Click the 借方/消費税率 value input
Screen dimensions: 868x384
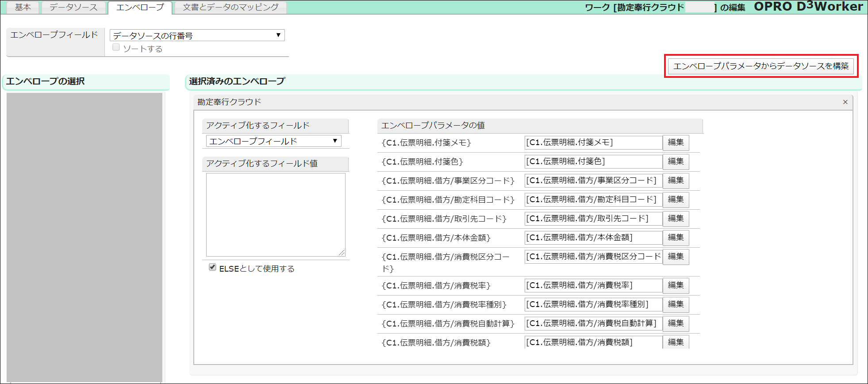pos(593,285)
